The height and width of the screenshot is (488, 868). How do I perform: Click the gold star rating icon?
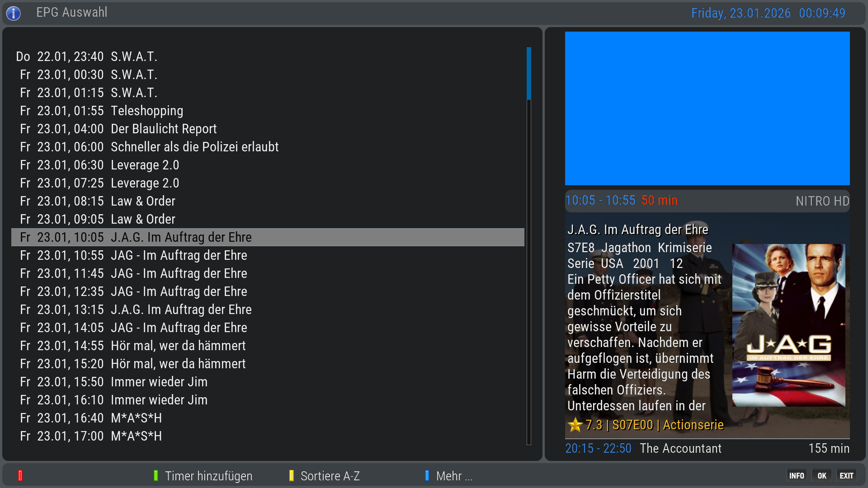click(575, 425)
